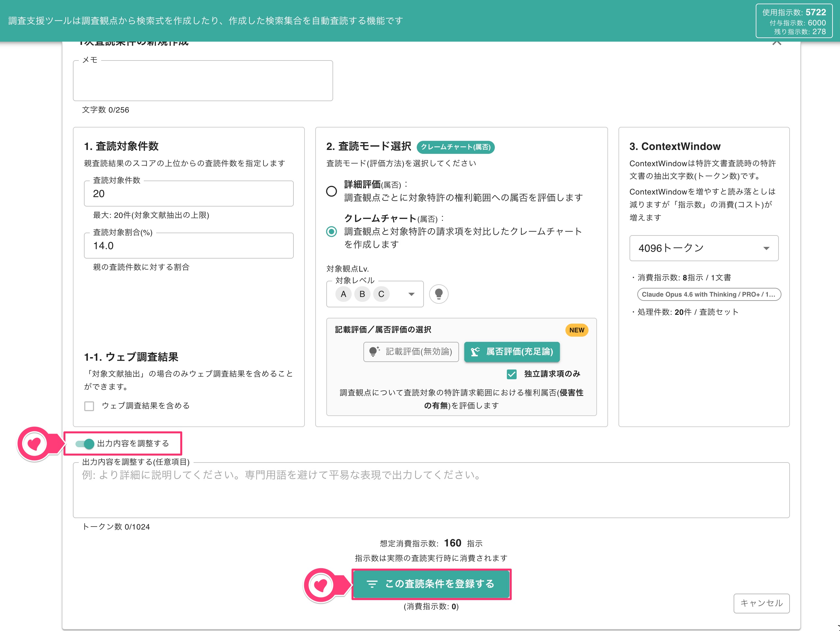Click the キャンセル button
The width and height of the screenshot is (840, 631).
[x=761, y=603]
